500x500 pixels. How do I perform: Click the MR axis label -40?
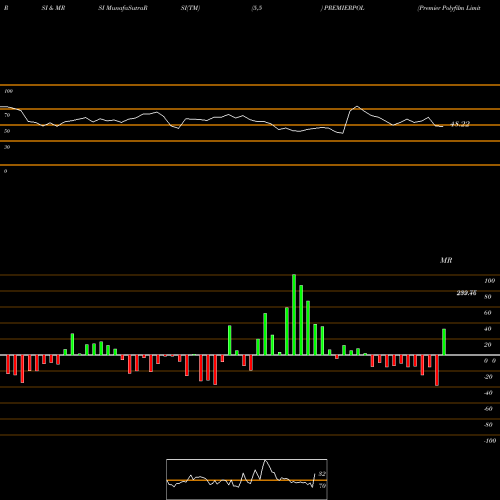coord(488,393)
